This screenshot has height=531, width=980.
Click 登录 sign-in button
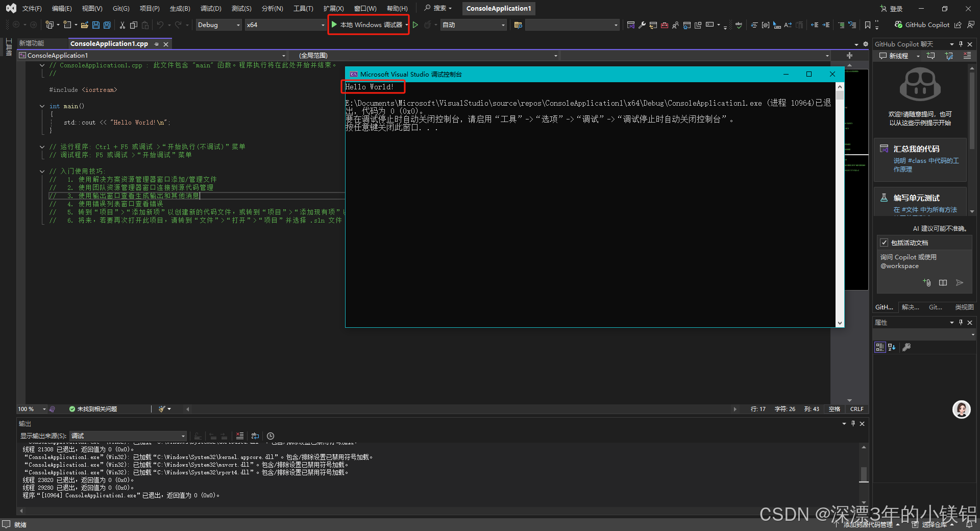coord(892,9)
